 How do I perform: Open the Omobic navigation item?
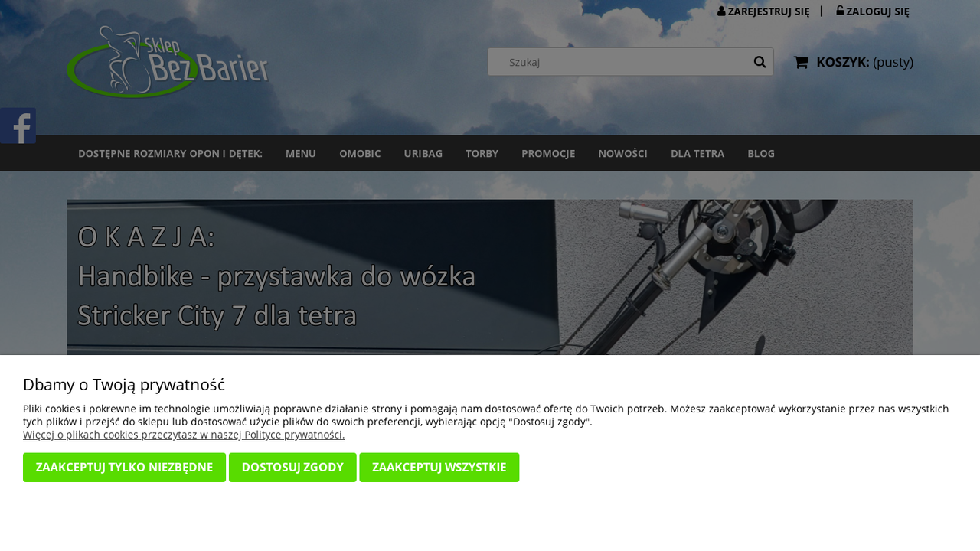[360, 153]
